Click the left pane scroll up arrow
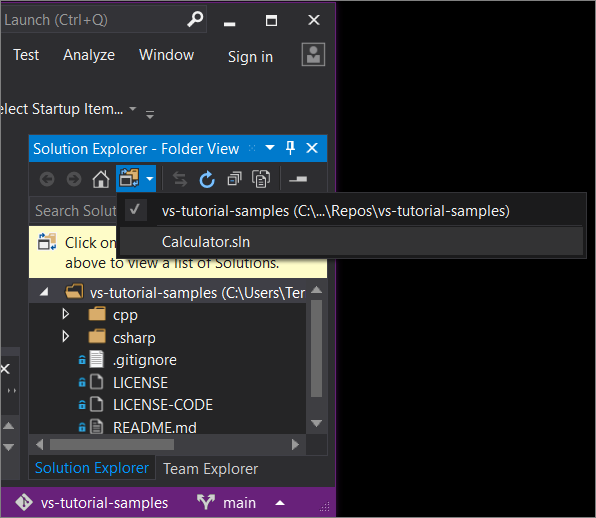596x518 pixels. (8, 426)
